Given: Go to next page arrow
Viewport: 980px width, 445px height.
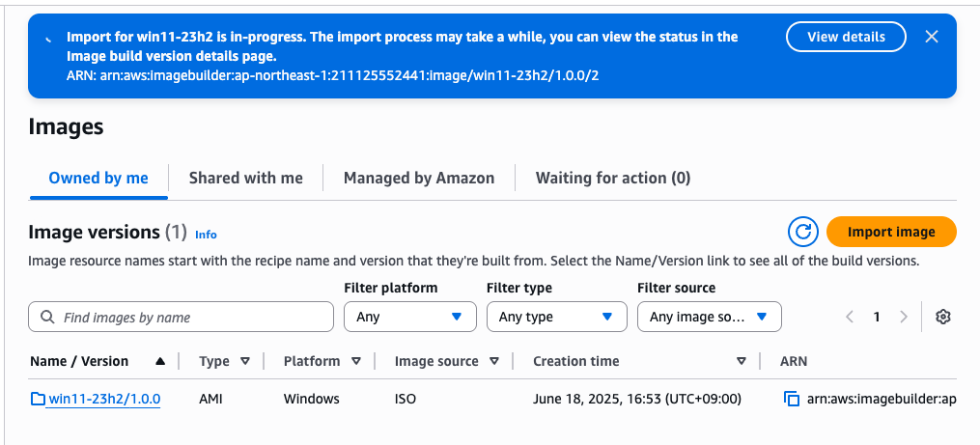Looking at the screenshot, I should coord(904,317).
